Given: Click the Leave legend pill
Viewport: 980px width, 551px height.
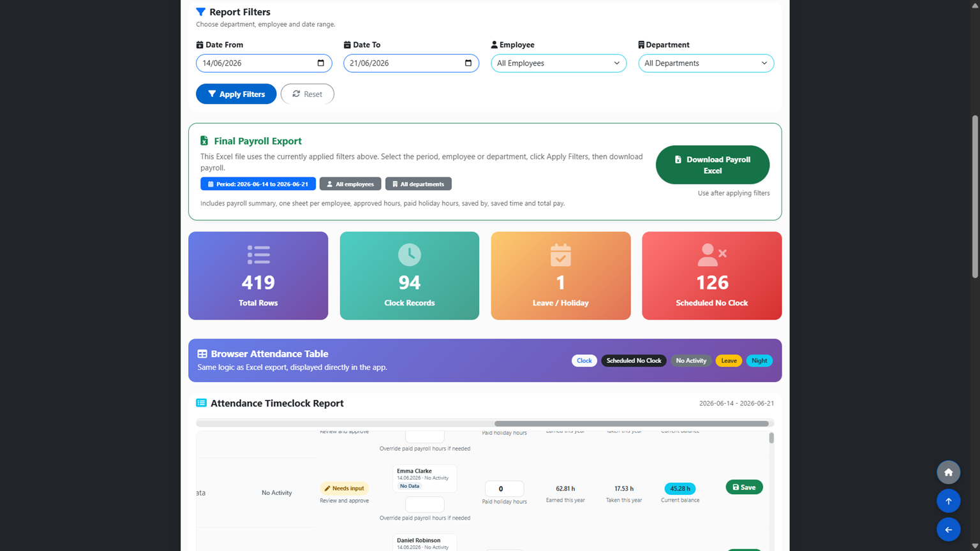Looking at the screenshot, I should tap(729, 360).
